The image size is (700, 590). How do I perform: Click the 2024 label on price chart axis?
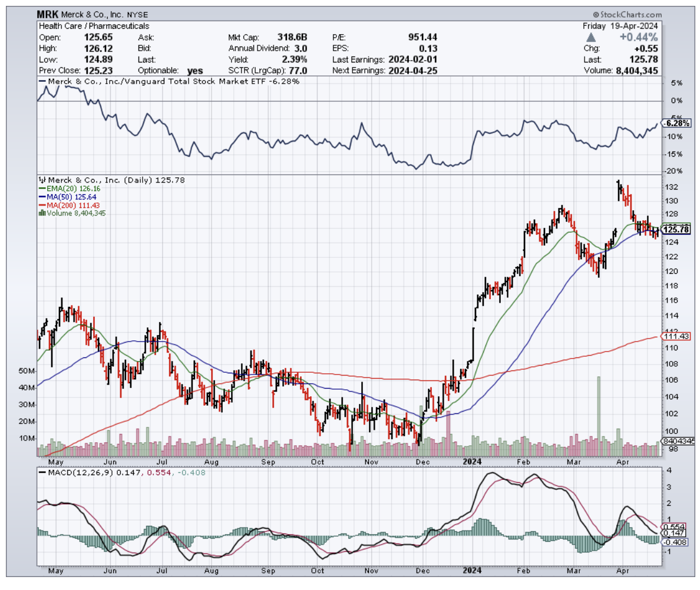pyautogui.click(x=472, y=462)
